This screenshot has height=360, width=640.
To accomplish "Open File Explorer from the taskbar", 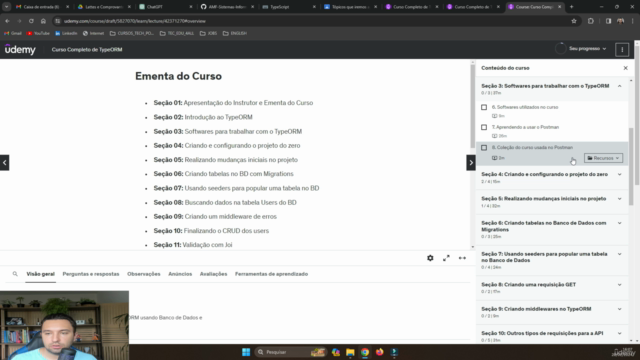I will click(x=350, y=352).
